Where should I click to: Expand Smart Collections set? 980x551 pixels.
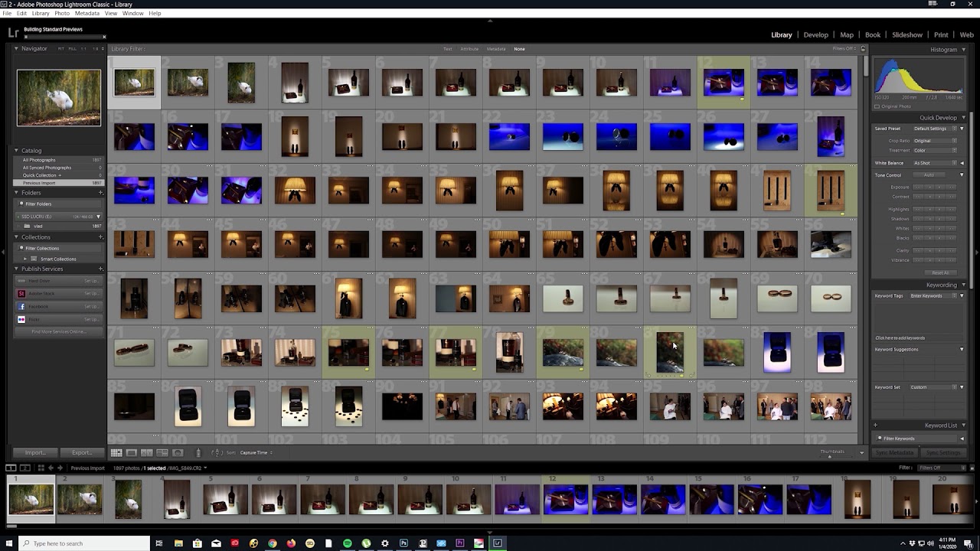tap(25, 259)
